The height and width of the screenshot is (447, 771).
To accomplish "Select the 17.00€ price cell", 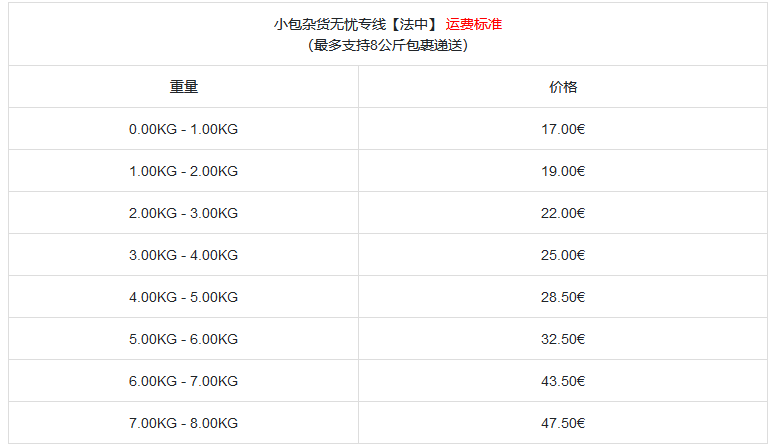I will pyautogui.click(x=563, y=129).
